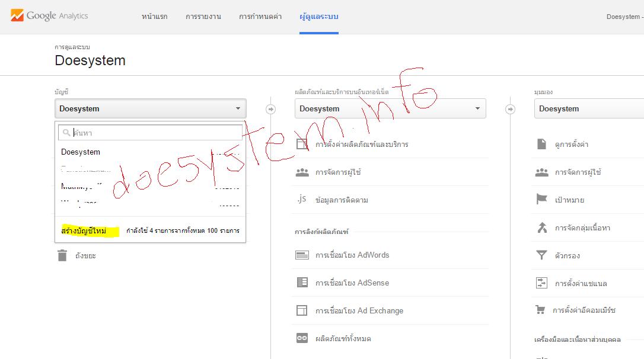Click the search magnifier icon

[x=66, y=133]
